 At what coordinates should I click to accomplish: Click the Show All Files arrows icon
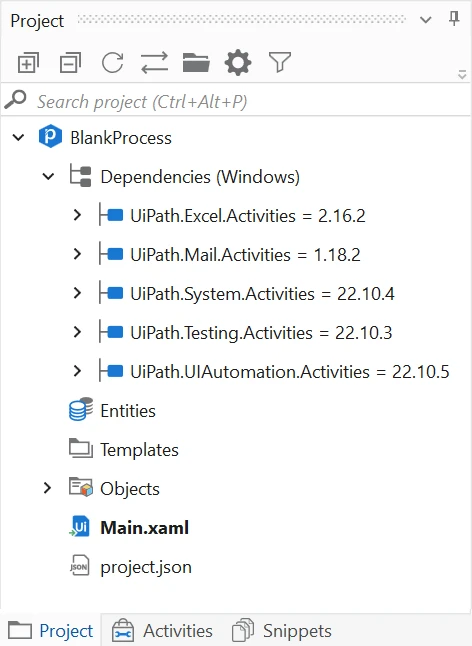point(154,63)
